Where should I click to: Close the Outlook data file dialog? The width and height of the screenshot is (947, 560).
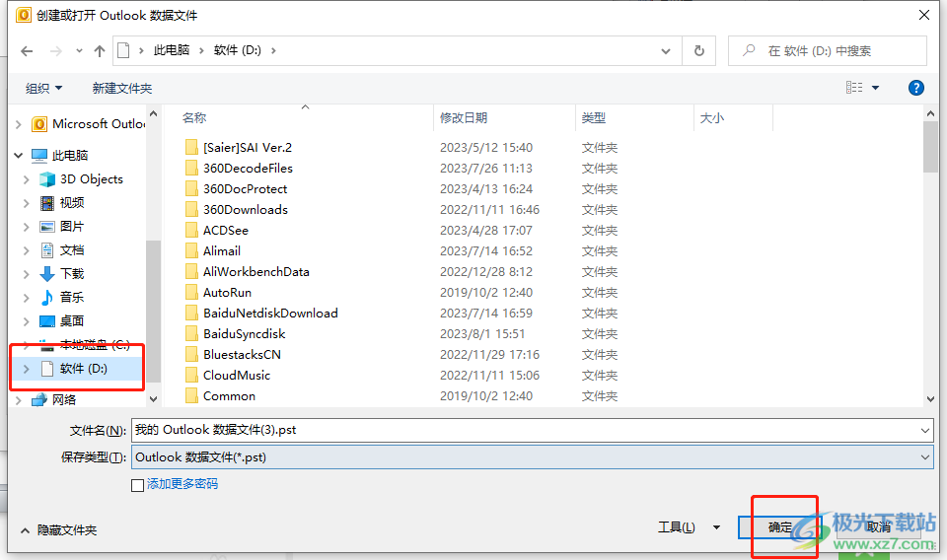click(x=924, y=15)
